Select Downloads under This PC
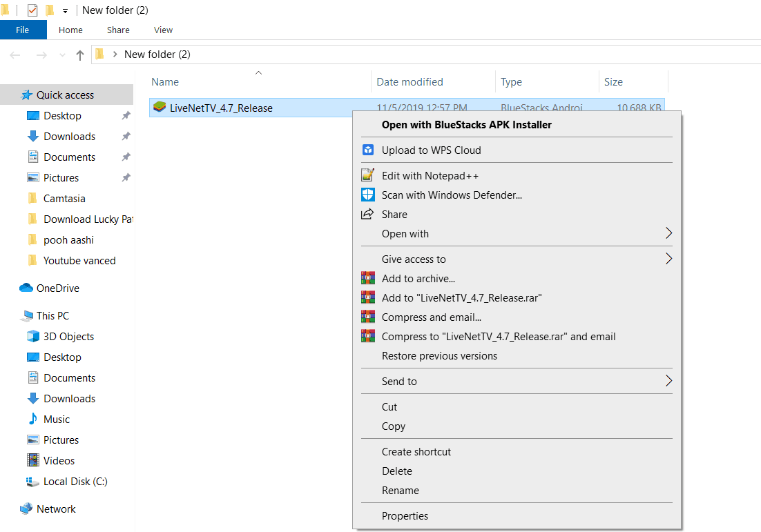Image resolution: width=761 pixels, height=532 pixels. click(x=70, y=399)
